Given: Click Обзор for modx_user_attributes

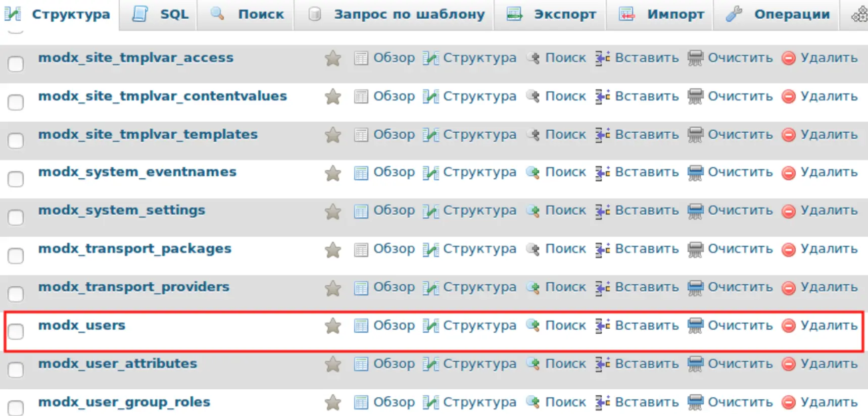Looking at the screenshot, I should tap(394, 364).
